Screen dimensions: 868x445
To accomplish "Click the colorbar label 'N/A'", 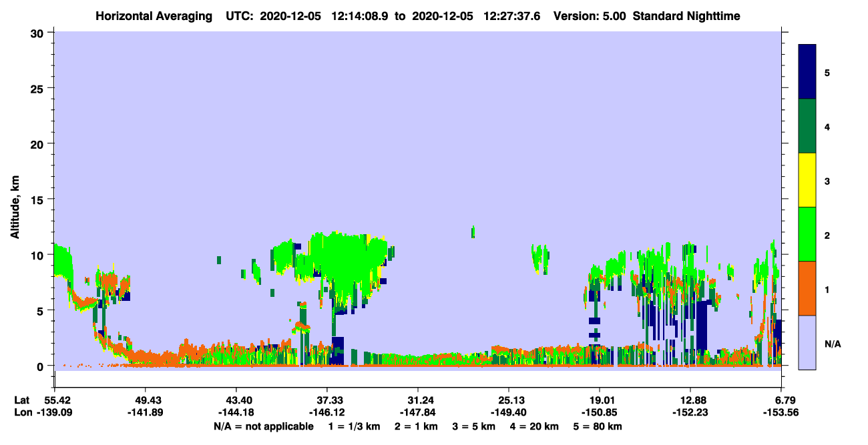I will 833,344.
